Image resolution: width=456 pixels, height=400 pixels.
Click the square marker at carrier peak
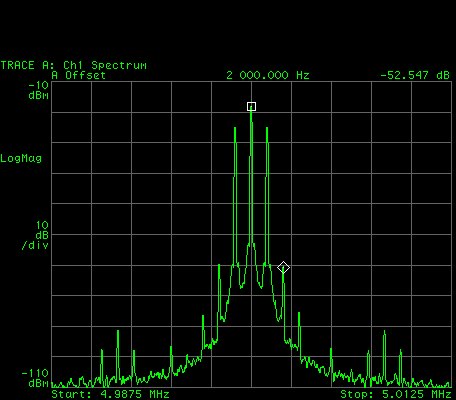pos(252,107)
